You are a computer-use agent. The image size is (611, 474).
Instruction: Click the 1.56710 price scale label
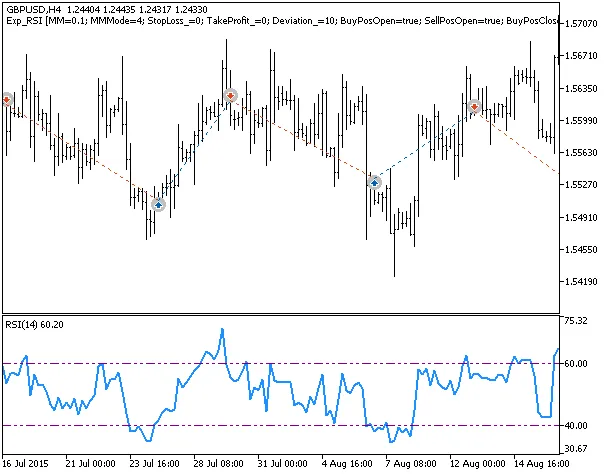click(581, 56)
